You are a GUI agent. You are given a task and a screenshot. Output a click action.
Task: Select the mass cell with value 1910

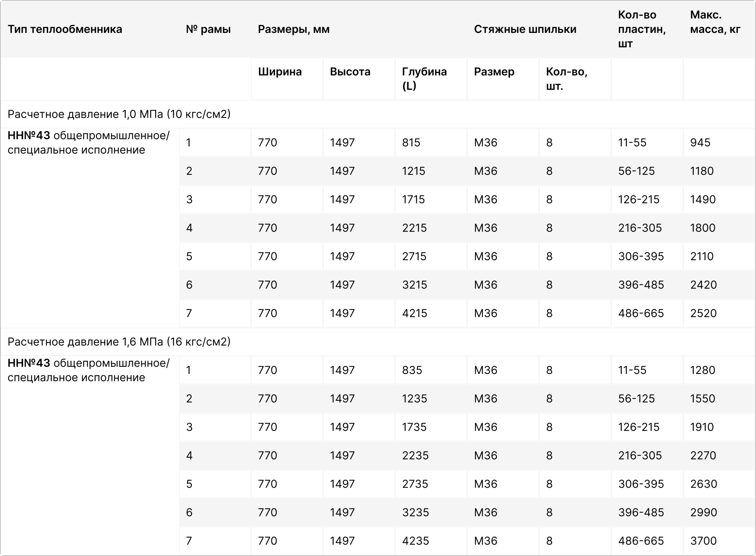pos(702,427)
